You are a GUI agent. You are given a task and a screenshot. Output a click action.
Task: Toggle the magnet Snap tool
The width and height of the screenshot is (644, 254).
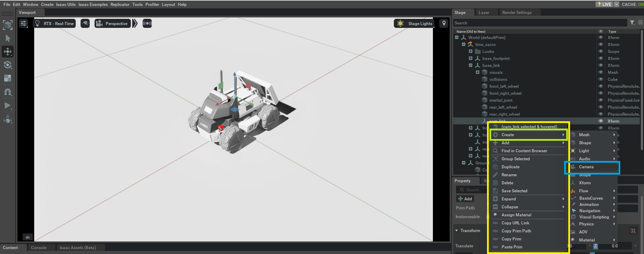8,92
